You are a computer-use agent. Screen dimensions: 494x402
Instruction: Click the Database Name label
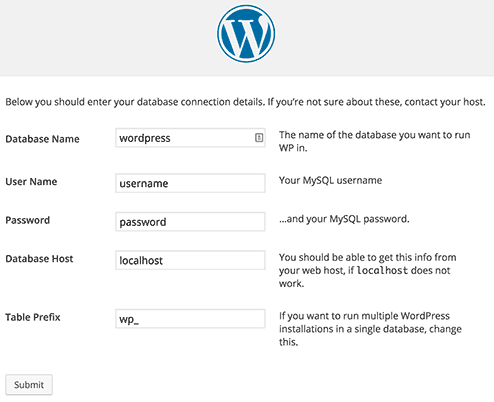click(x=42, y=139)
